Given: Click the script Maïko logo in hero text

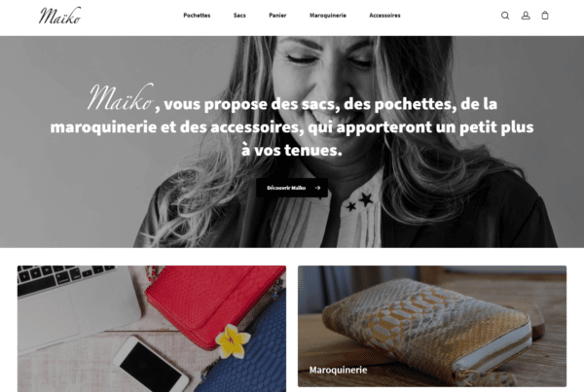Looking at the screenshot, I should click(121, 97).
